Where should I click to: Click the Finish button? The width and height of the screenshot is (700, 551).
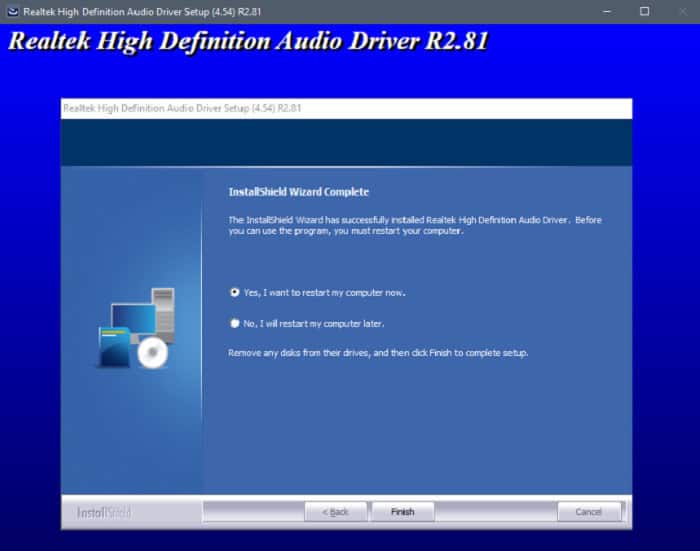403,512
